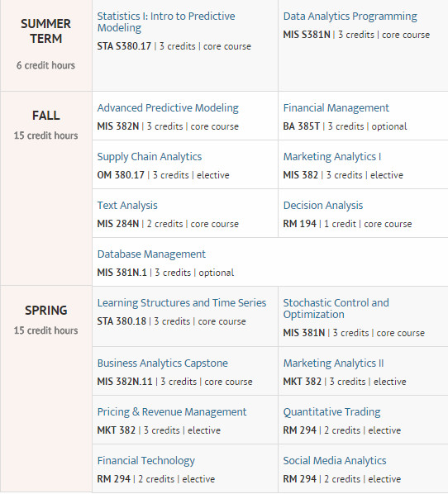Open the Financial Technology course link
The height and width of the screenshot is (494, 448).
146,461
